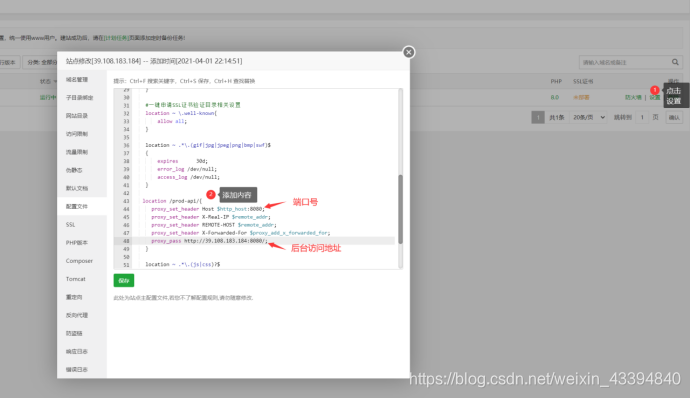The height and width of the screenshot is (398, 691).
Task: Click the PHP version 8.0 link
Action: click(554, 97)
